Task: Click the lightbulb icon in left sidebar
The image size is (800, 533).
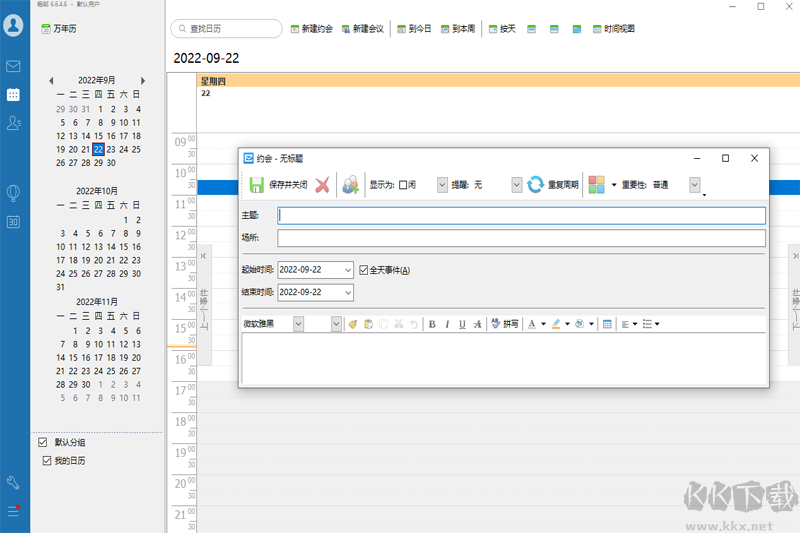Action: click(x=13, y=192)
